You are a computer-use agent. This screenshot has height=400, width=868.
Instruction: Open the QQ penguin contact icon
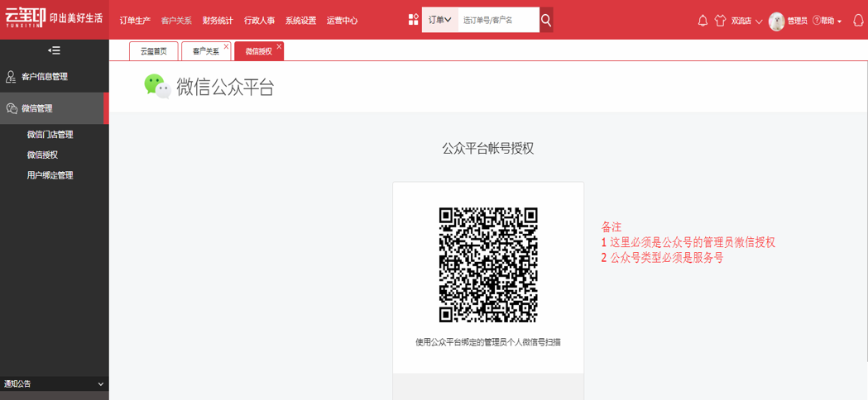click(858, 21)
